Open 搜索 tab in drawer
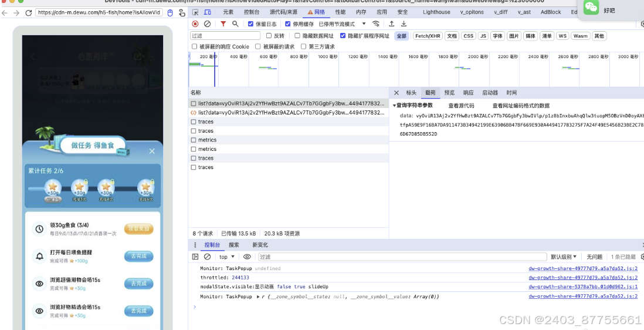 [233, 245]
